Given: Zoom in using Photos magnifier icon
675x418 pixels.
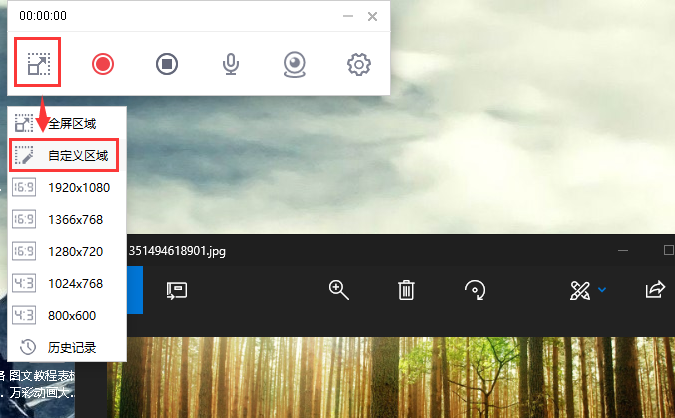Looking at the screenshot, I should (x=338, y=290).
